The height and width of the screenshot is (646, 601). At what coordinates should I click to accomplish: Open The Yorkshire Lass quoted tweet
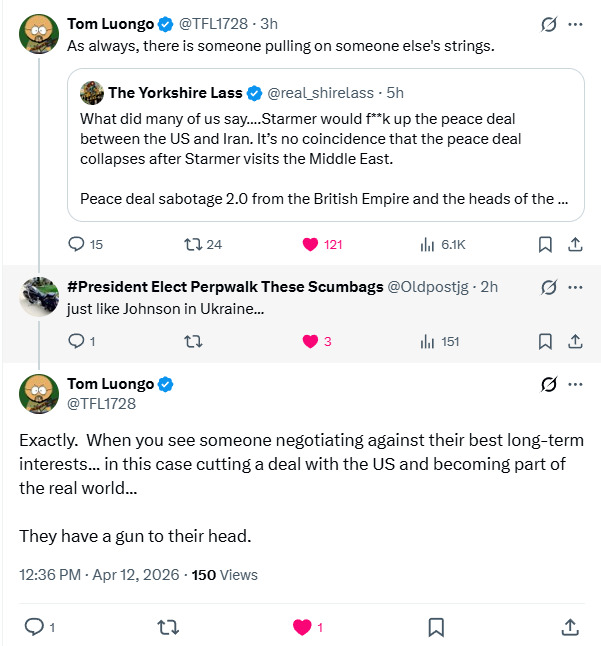pyautogui.click(x=325, y=143)
